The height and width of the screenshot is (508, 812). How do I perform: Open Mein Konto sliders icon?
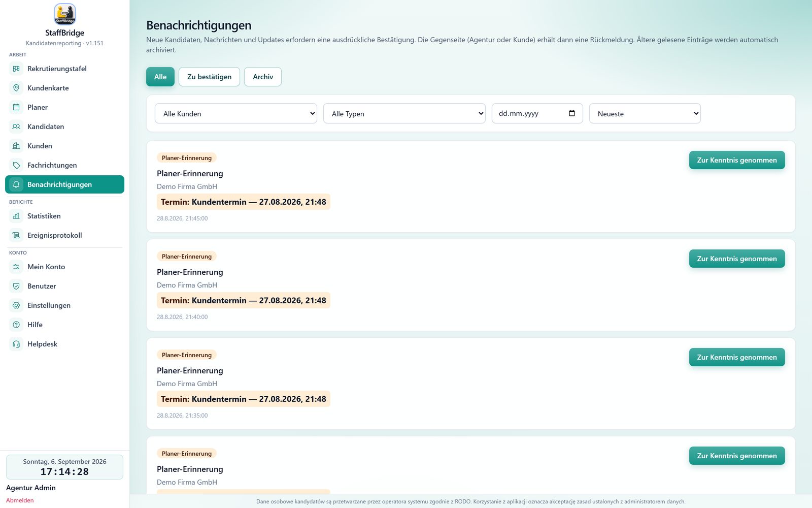pyautogui.click(x=16, y=267)
